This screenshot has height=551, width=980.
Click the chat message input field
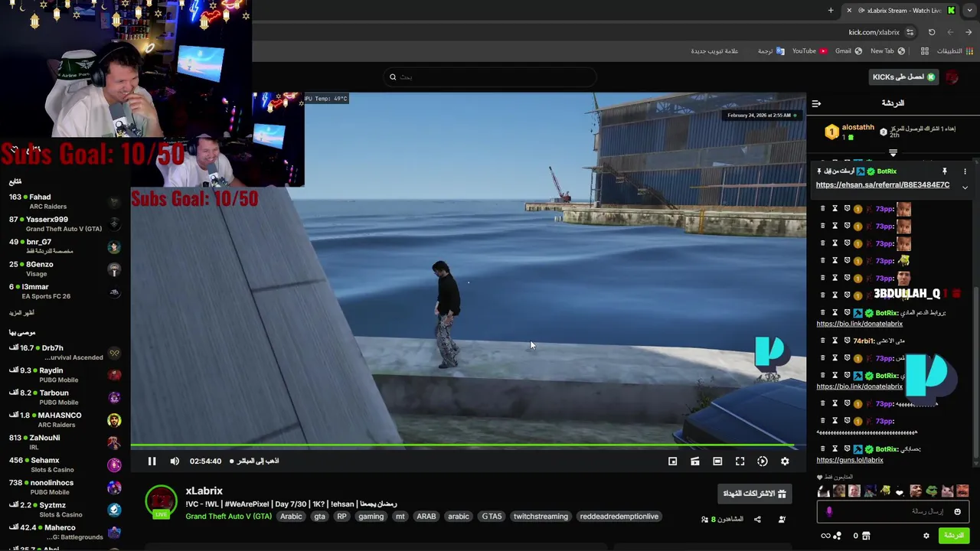pos(894,511)
